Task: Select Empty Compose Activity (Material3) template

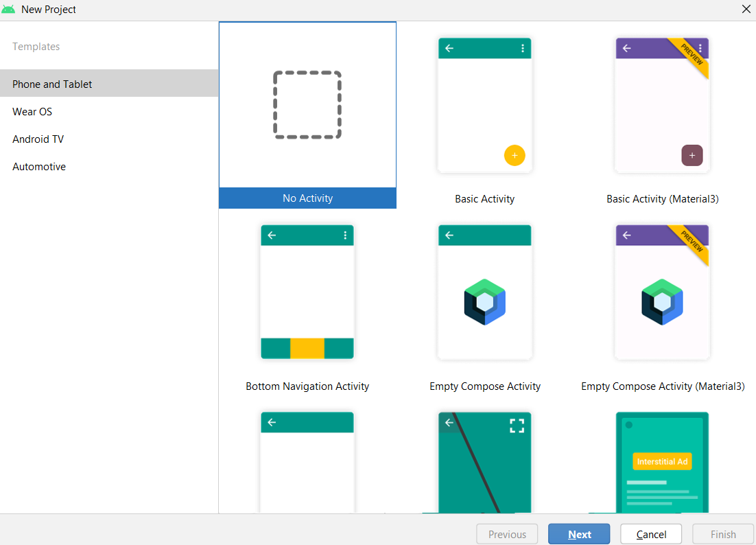Action: click(x=662, y=292)
